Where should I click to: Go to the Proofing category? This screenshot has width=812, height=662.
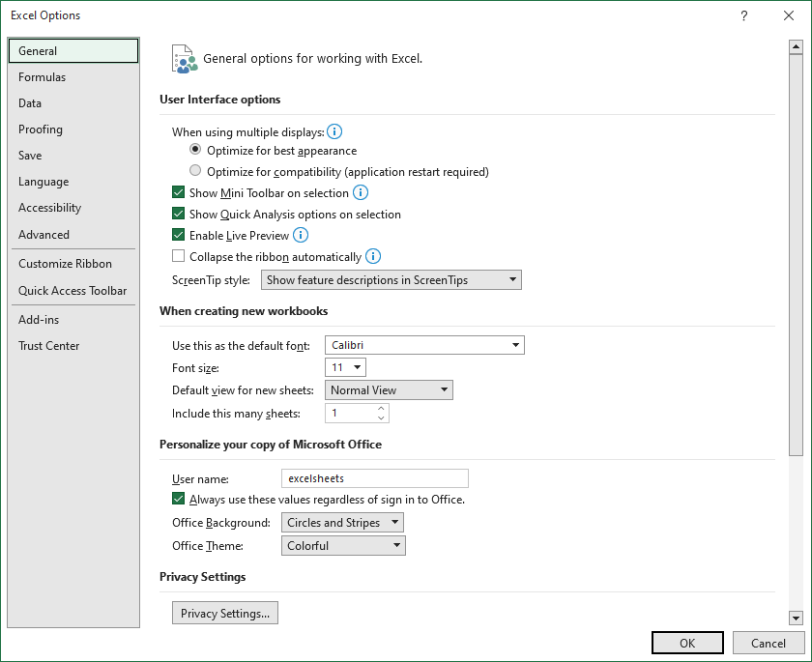coord(73,130)
